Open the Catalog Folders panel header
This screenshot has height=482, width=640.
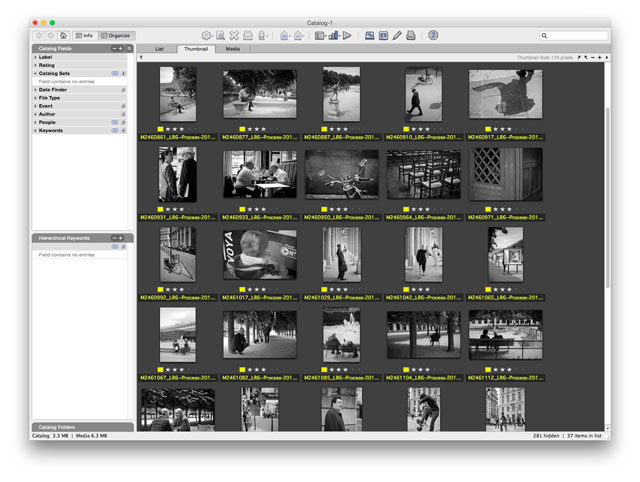[x=83, y=427]
